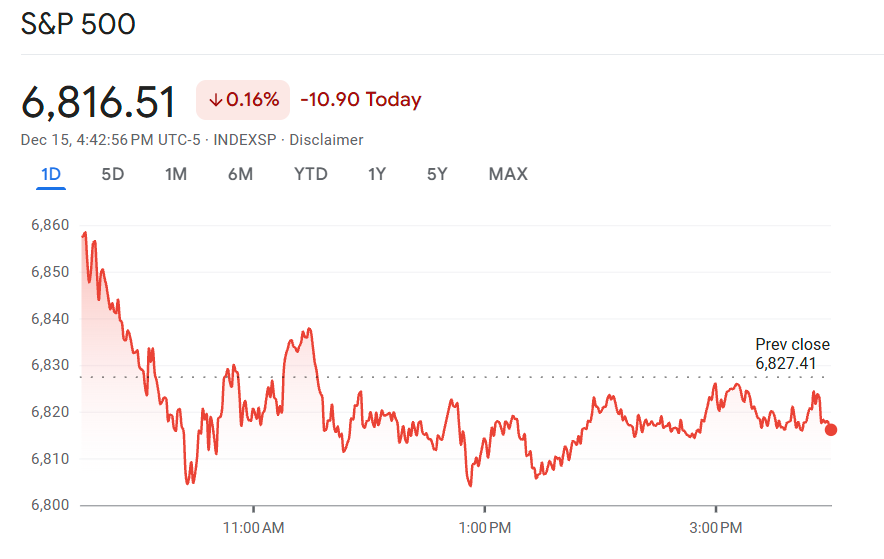Click the 3:00 PM time axis label
This screenshot has width=884, height=559.
[x=716, y=527]
